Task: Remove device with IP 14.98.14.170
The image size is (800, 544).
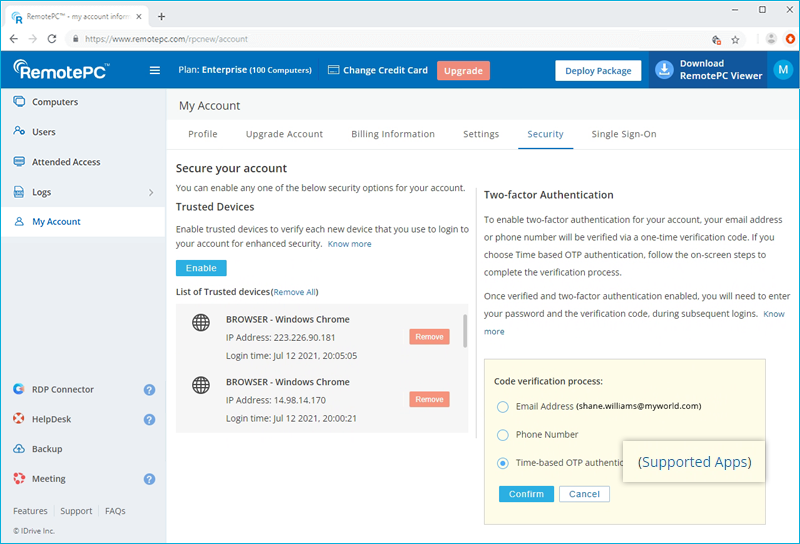Action: [429, 399]
